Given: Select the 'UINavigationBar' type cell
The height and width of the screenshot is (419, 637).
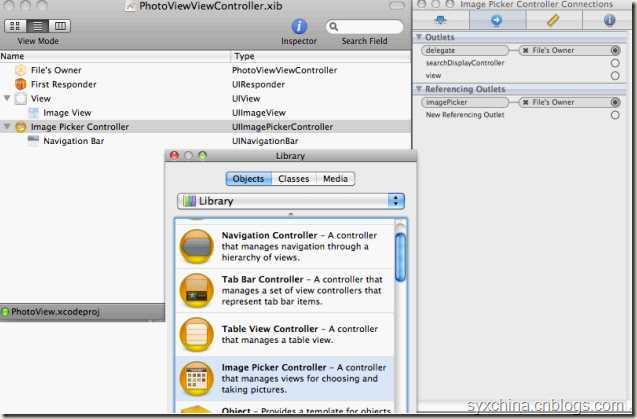Looking at the screenshot, I should (265, 141).
